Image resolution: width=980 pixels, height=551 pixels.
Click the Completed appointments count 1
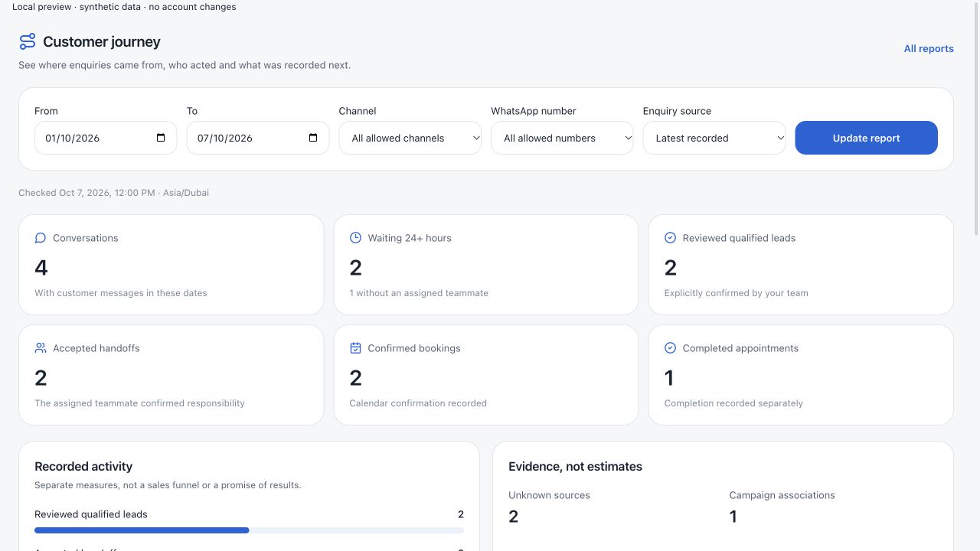pyautogui.click(x=669, y=377)
